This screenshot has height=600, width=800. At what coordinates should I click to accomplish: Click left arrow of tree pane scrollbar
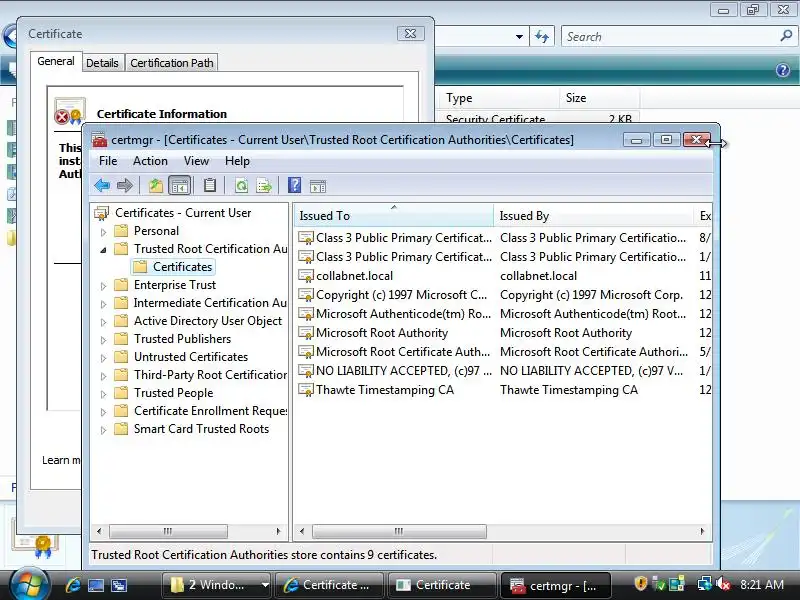[99, 531]
